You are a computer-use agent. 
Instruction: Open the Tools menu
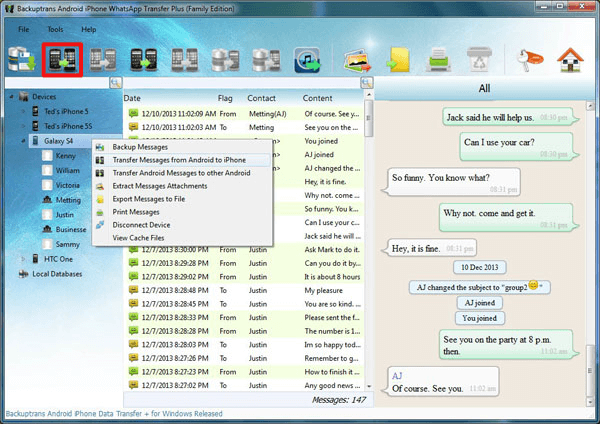click(x=55, y=30)
